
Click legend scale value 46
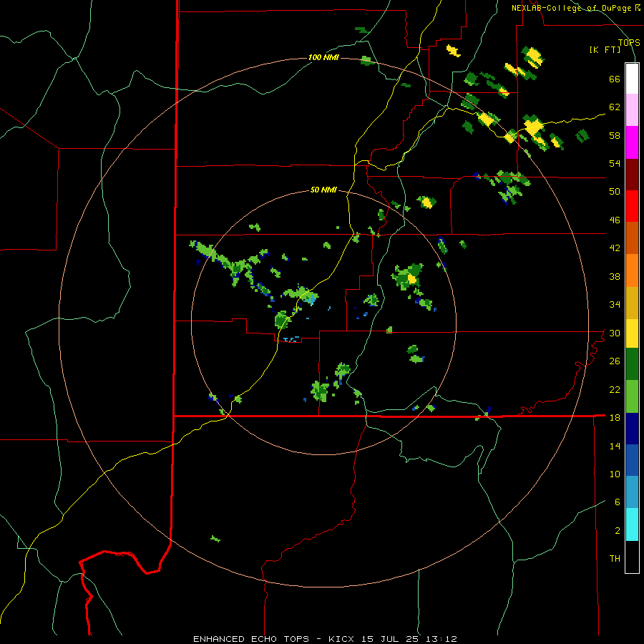pyautogui.click(x=615, y=220)
